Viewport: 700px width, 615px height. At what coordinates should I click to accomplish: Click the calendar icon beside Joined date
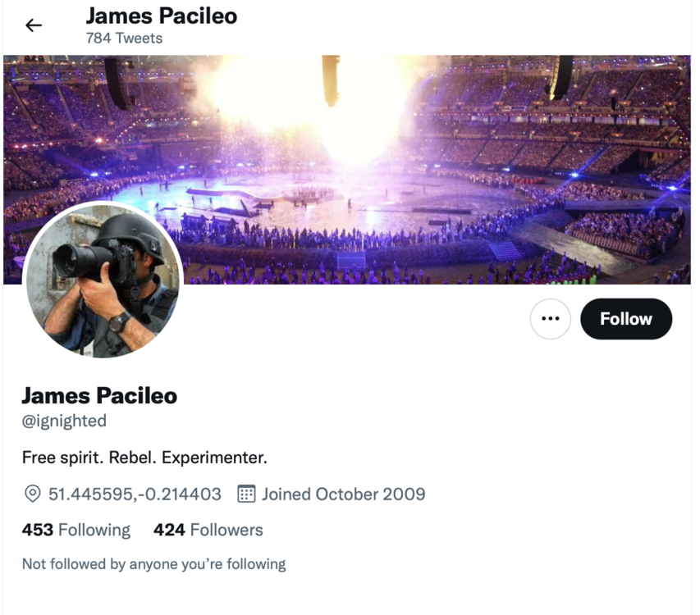point(246,494)
